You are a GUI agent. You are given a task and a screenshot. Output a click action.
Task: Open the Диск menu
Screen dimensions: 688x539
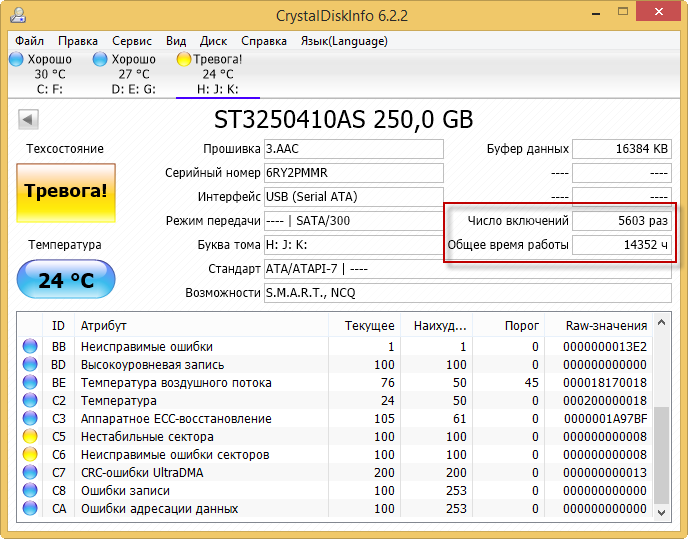(x=213, y=41)
